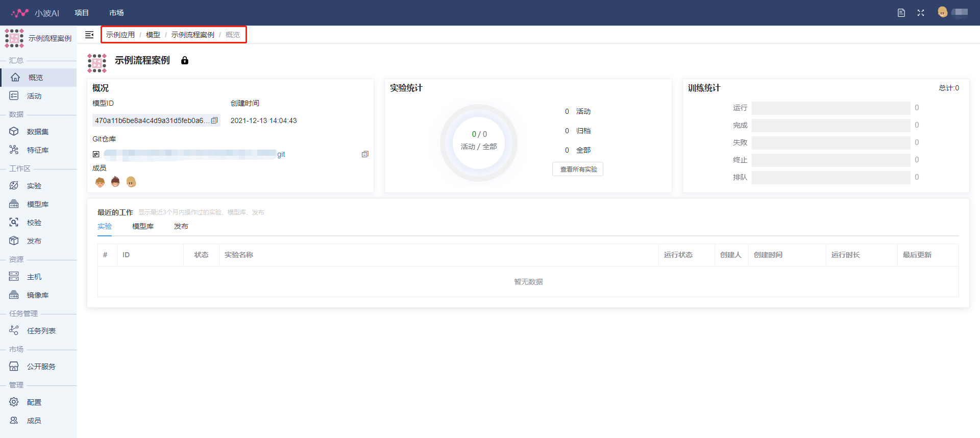The width and height of the screenshot is (980, 438).
Task: Click the 暂无数据 empty table text
Action: (528, 282)
